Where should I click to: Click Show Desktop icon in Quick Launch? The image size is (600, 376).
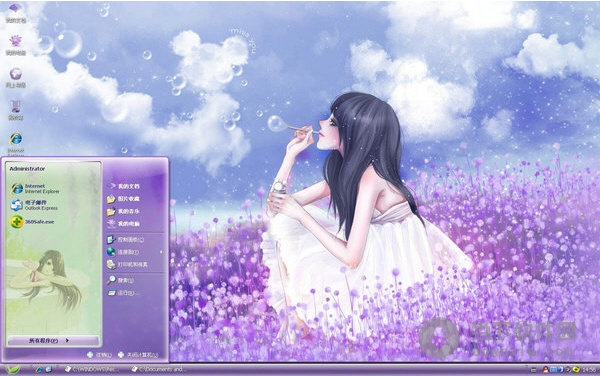point(49,369)
